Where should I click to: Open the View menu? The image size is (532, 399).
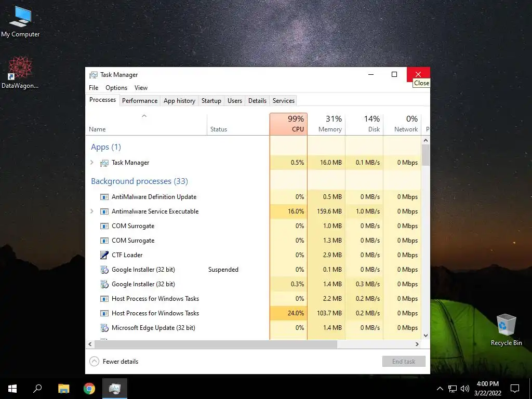click(141, 87)
